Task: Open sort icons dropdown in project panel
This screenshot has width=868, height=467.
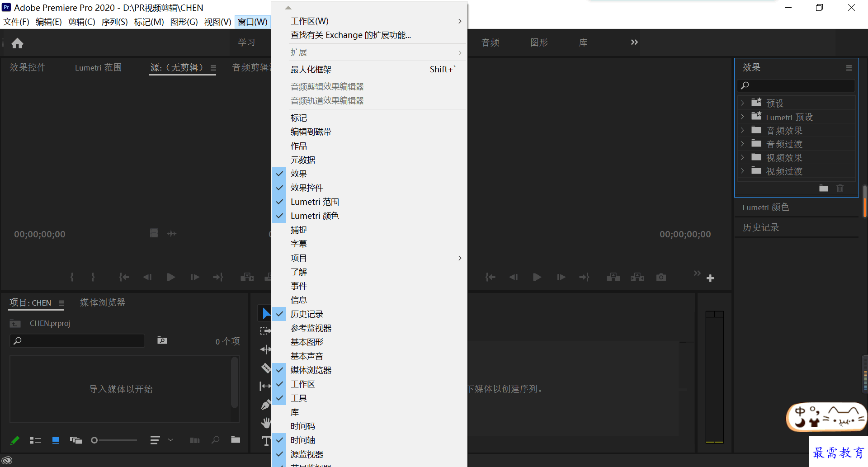Action: tap(161, 440)
